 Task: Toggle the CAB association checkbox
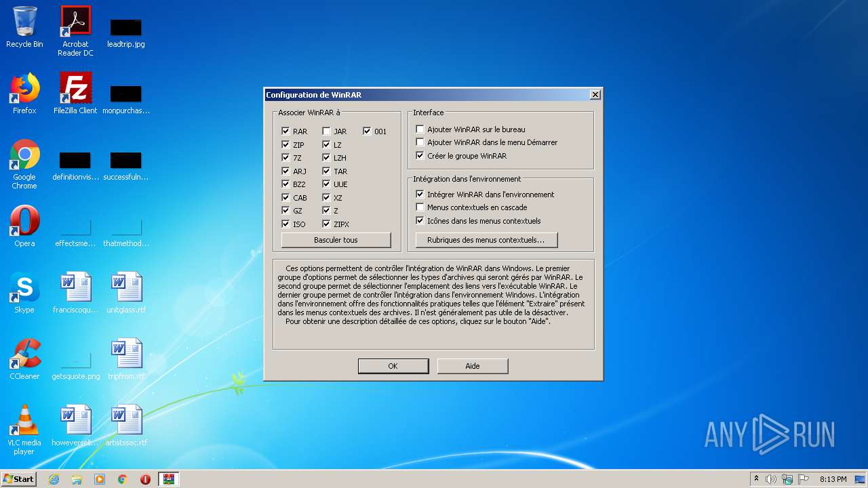(x=285, y=197)
